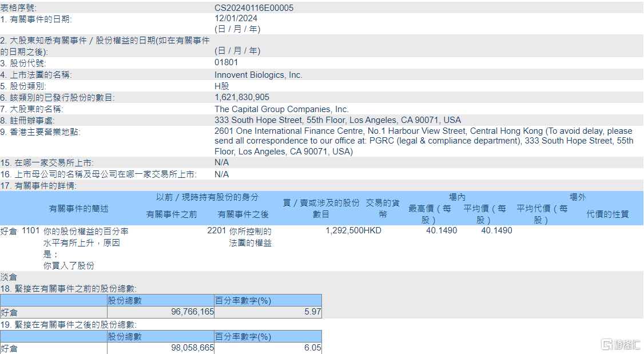Select label 3. 股份代號
The height and width of the screenshot is (354, 644).
pyautogui.click(x=23, y=63)
